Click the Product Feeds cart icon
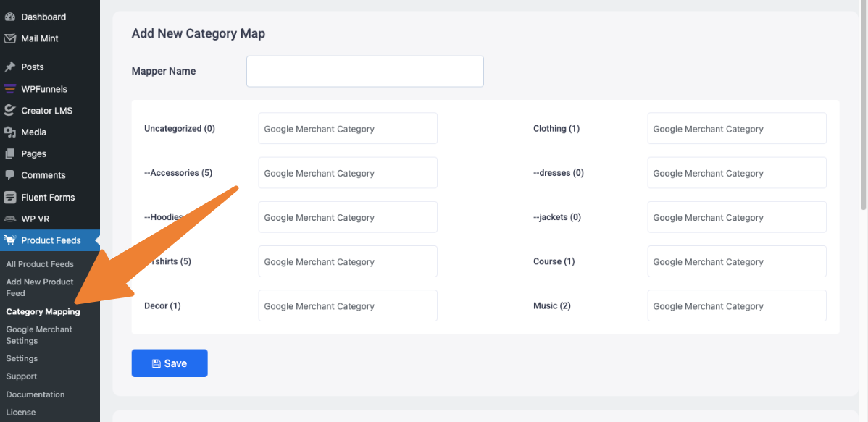The height and width of the screenshot is (422, 868). point(10,240)
